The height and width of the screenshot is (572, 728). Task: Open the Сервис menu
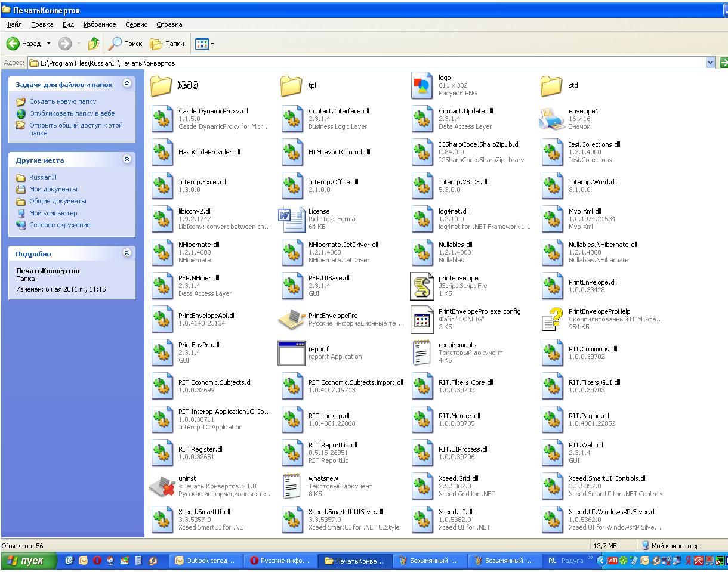click(136, 24)
